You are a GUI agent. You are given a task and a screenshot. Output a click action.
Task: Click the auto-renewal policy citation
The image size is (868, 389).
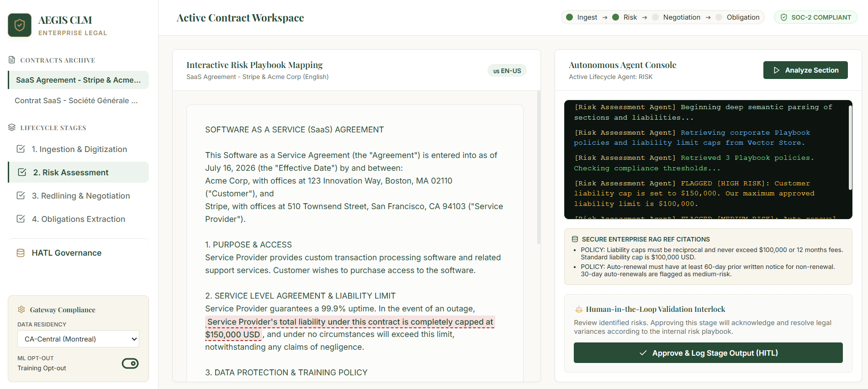708,270
